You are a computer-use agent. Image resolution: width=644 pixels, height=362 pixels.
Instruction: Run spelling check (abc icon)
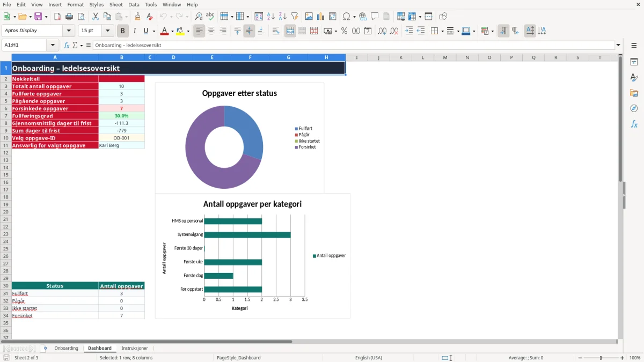coord(210,17)
